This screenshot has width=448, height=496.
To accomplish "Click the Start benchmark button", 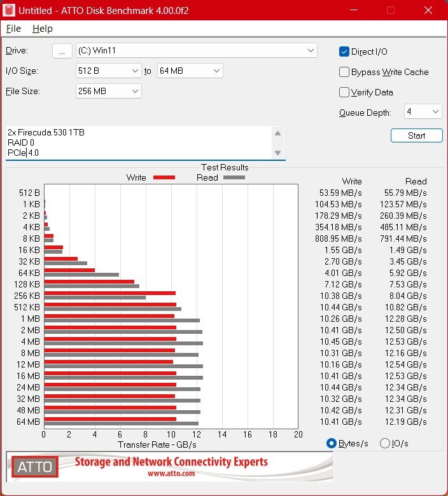I will 416,135.
